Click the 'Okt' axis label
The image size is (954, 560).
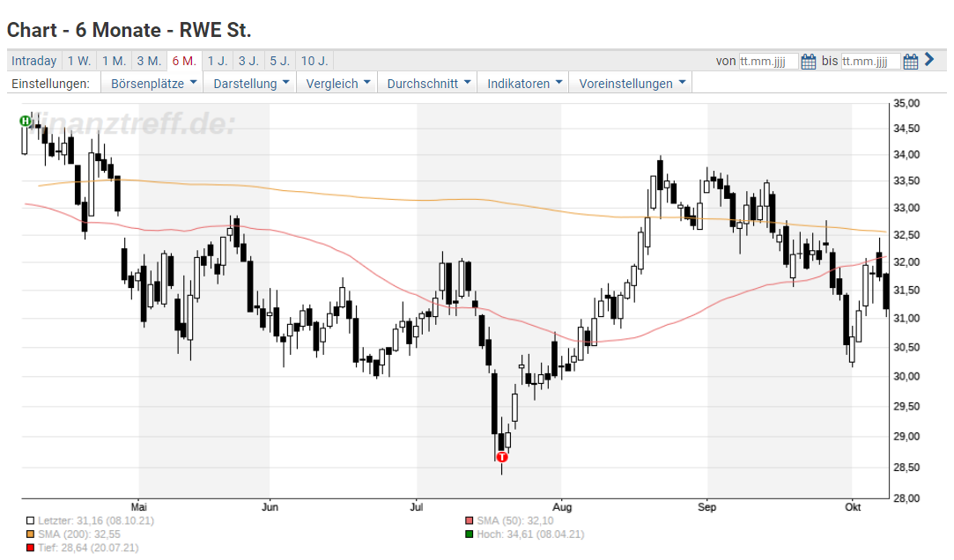coord(853,507)
